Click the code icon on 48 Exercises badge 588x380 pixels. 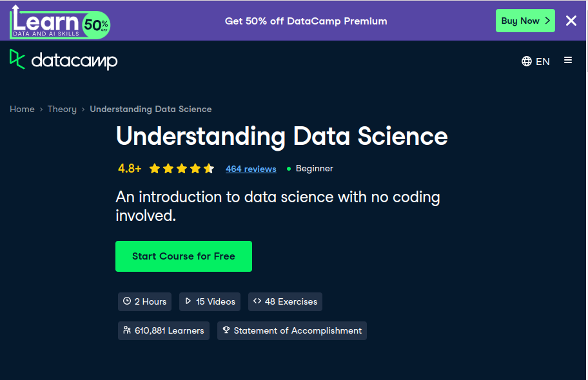tap(258, 301)
